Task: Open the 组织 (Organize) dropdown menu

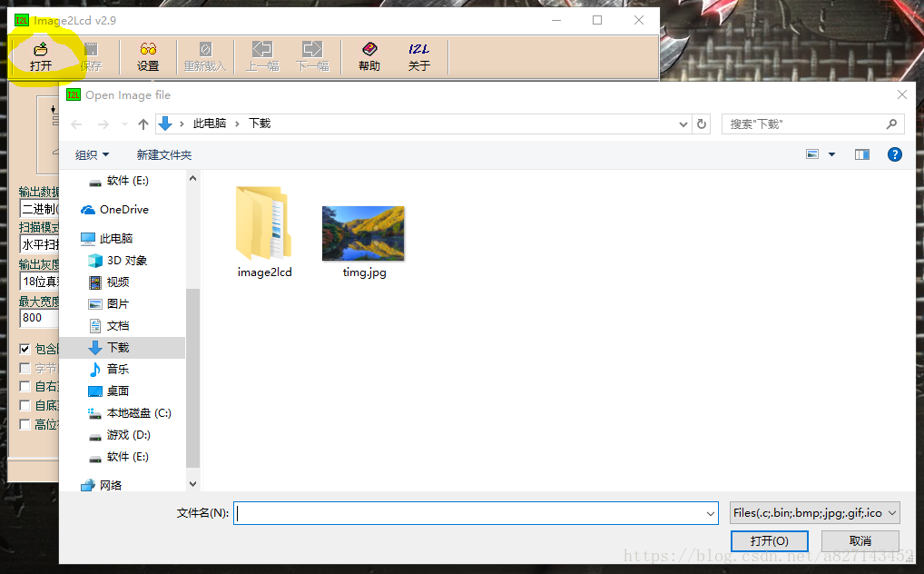Action: pyautogui.click(x=92, y=154)
